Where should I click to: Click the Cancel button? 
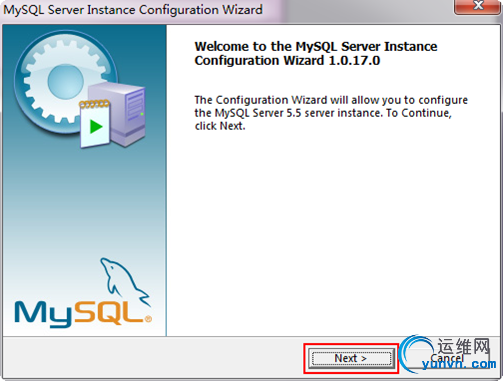pyautogui.click(x=447, y=358)
